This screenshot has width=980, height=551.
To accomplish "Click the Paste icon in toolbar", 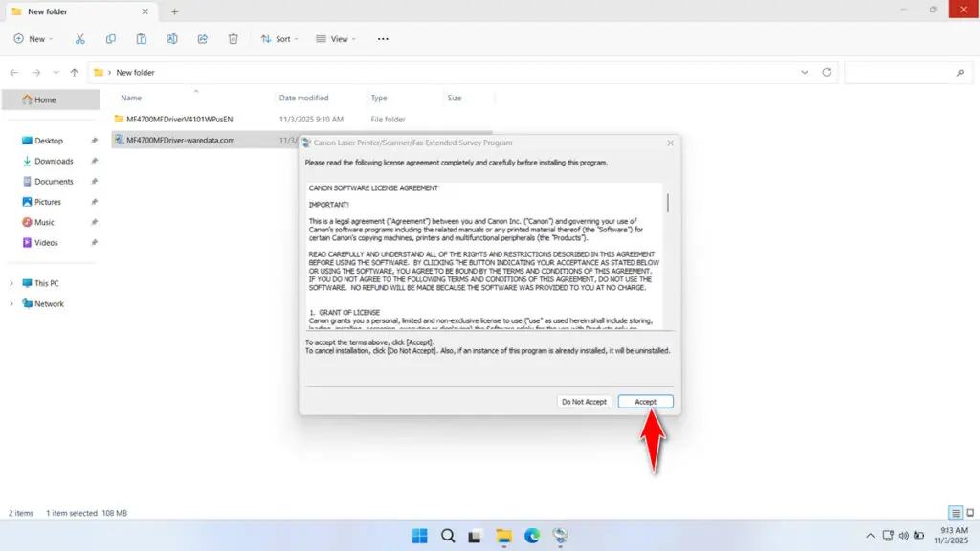I will tap(142, 39).
